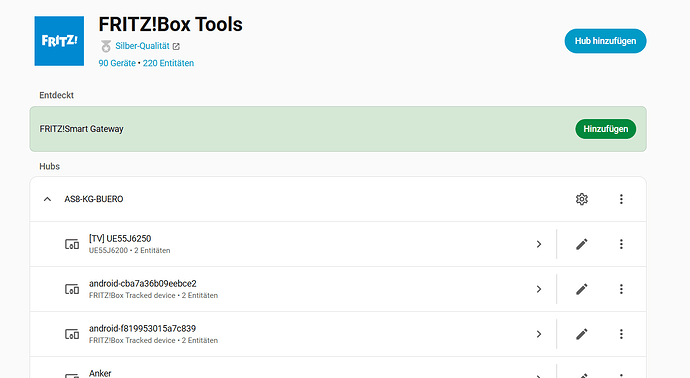Viewport: 690px width, 378px height.
Task: Edit [TV] UE55J6250 with pencil icon
Action: pos(581,244)
